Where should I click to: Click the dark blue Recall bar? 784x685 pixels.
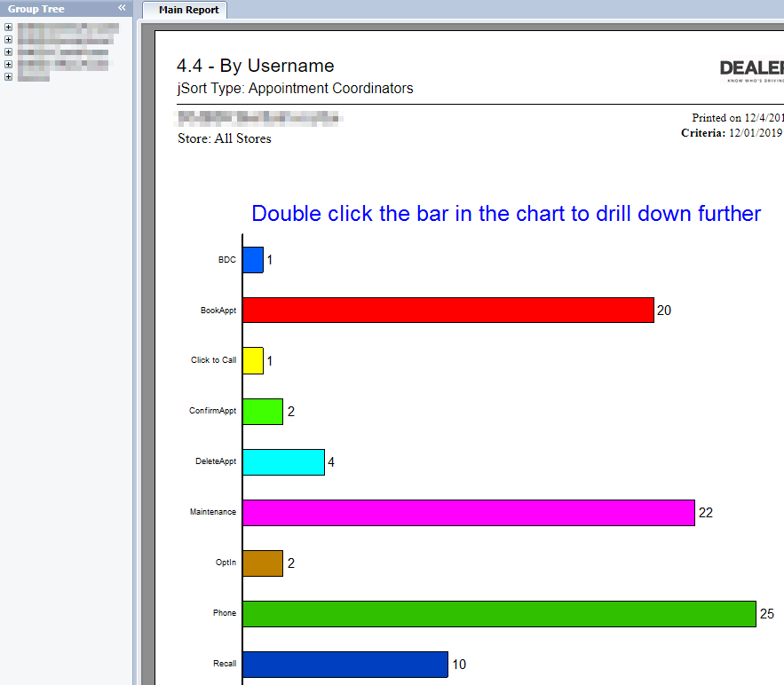344,665
